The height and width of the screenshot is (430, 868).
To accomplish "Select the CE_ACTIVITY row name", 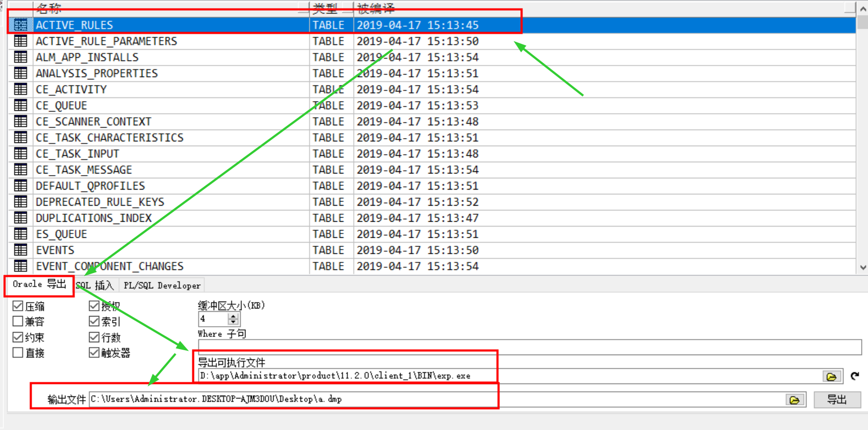I will point(71,89).
